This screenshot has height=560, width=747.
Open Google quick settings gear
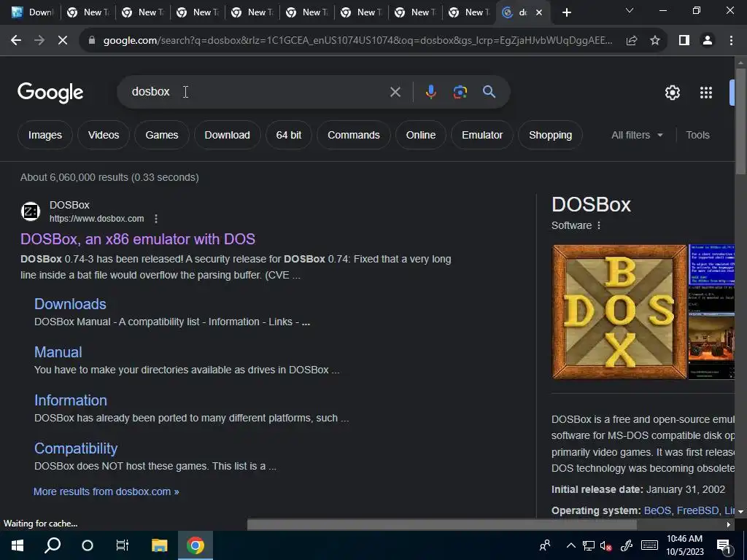coord(672,93)
